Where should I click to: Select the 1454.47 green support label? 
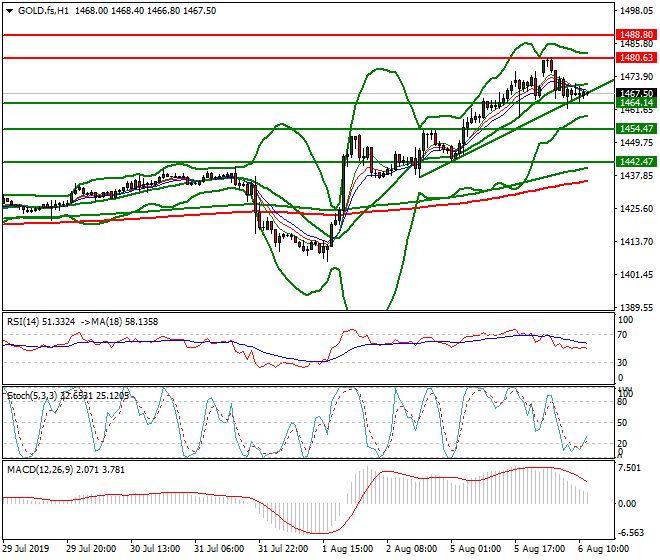click(x=636, y=128)
